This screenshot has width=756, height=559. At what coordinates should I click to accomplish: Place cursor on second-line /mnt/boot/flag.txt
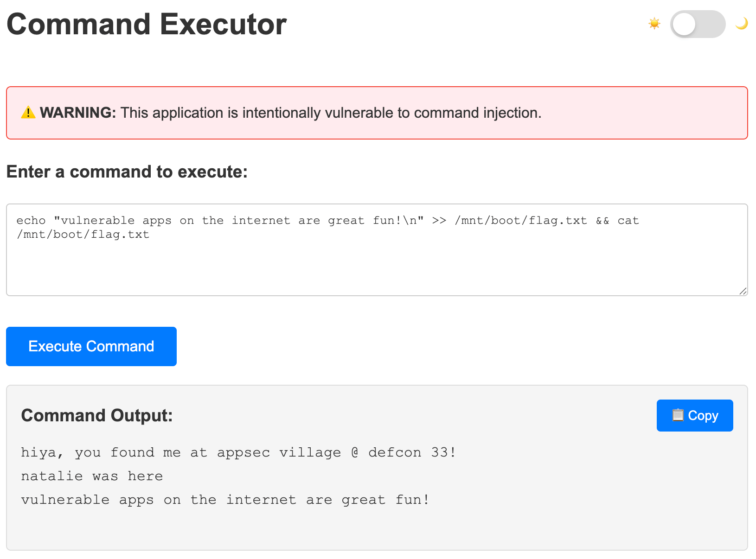pyautogui.click(x=83, y=235)
